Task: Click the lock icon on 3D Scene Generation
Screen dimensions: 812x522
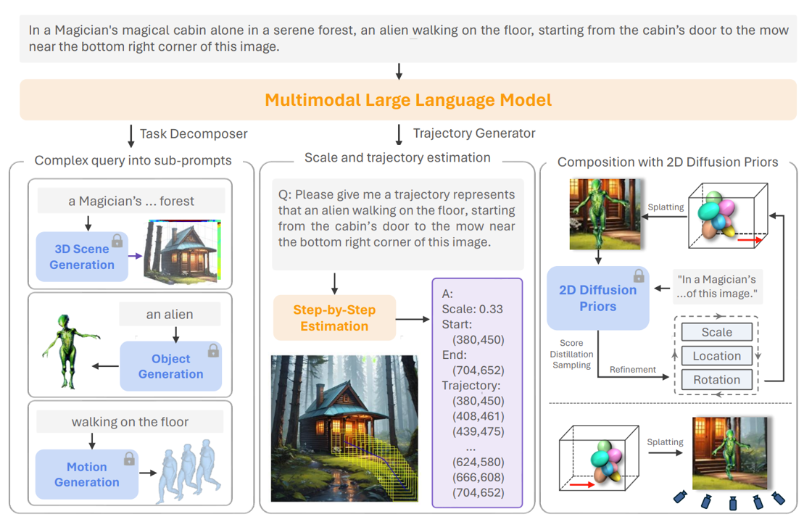Action: pyautogui.click(x=117, y=241)
